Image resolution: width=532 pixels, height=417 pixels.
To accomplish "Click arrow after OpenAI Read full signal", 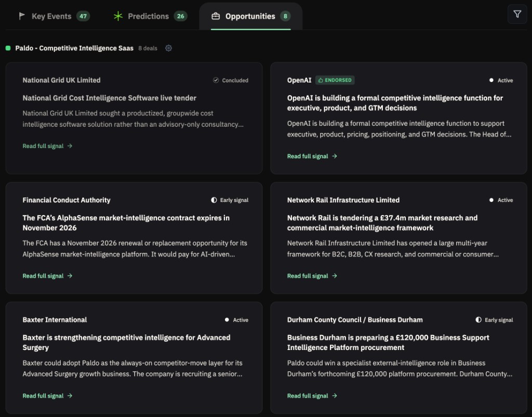I will coord(334,156).
